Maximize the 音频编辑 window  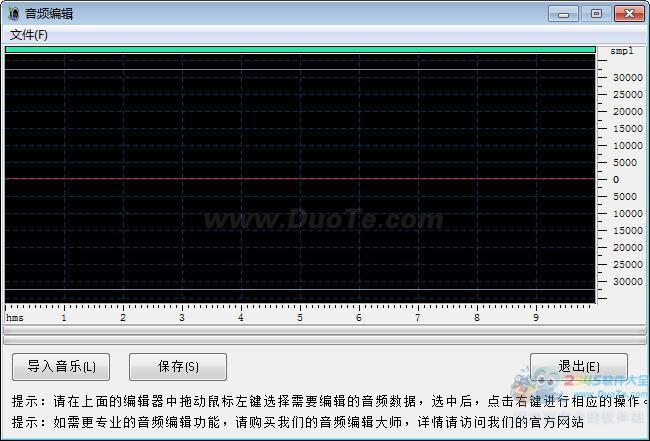(x=596, y=13)
